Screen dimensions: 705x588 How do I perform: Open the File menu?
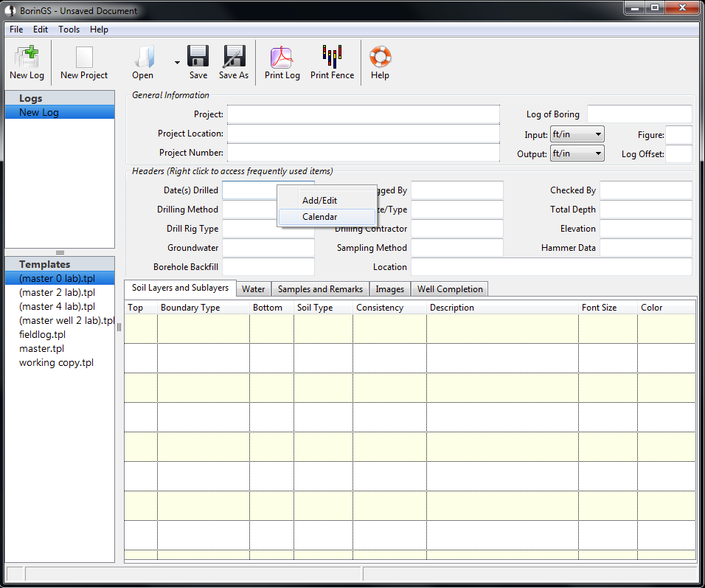pyautogui.click(x=16, y=30)
